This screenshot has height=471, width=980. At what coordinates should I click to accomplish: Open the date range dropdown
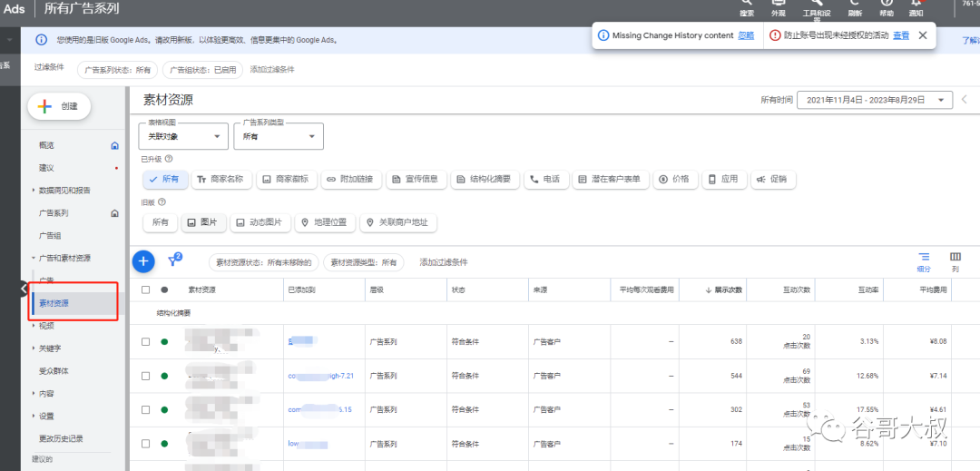(874, 100)
